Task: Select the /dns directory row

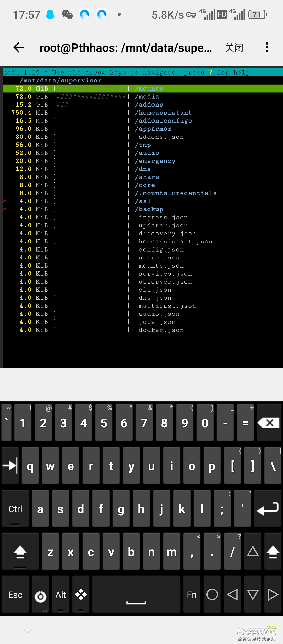Action: coord(143,169)
